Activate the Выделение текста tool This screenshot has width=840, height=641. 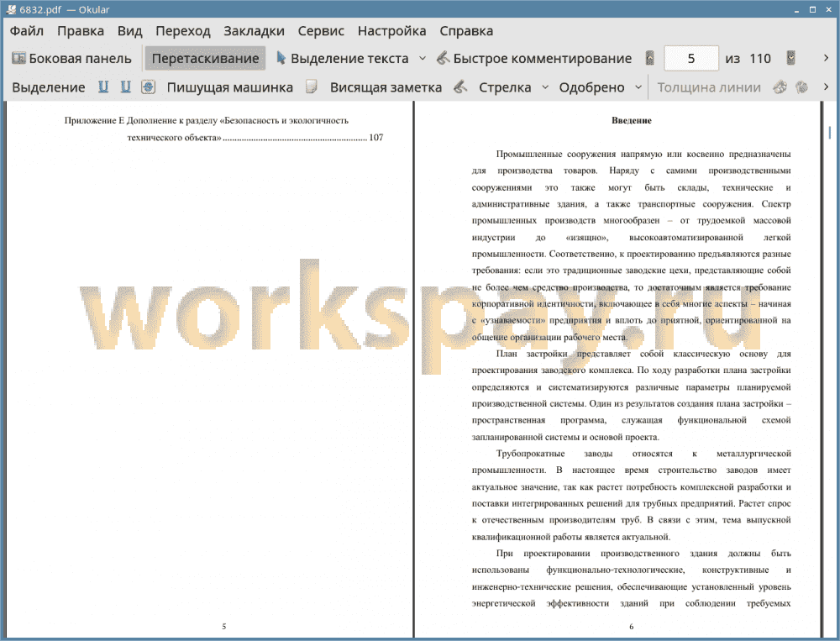(343, 59)
